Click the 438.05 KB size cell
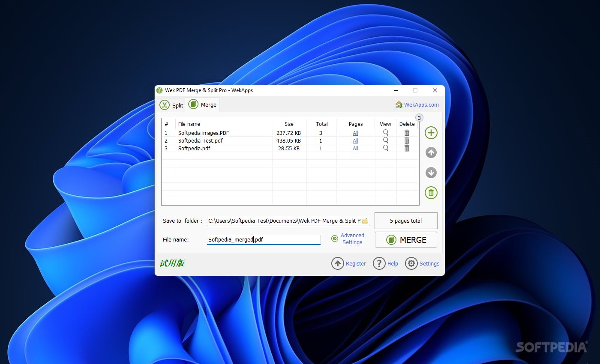 (x=288, y=140)
